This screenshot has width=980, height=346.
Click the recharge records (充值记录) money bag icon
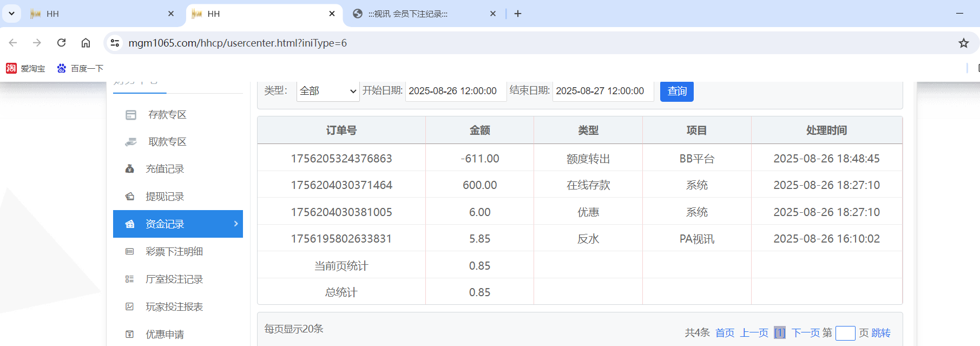coord(130,169)
